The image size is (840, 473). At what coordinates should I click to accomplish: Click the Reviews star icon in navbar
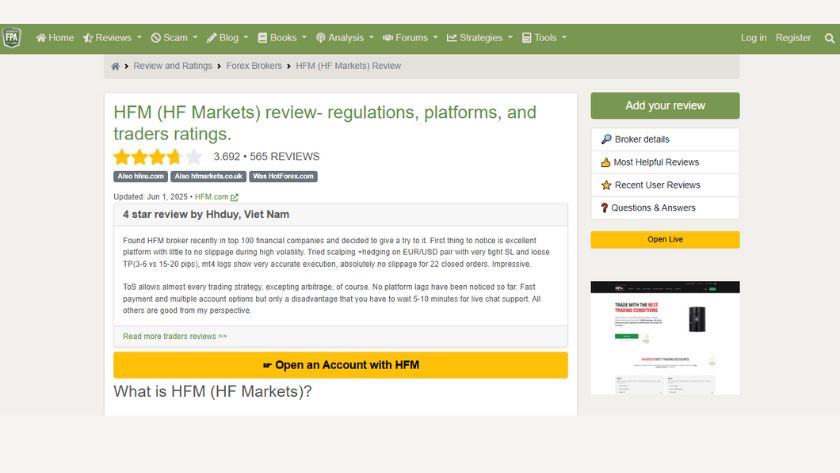[x=88, y=37]
